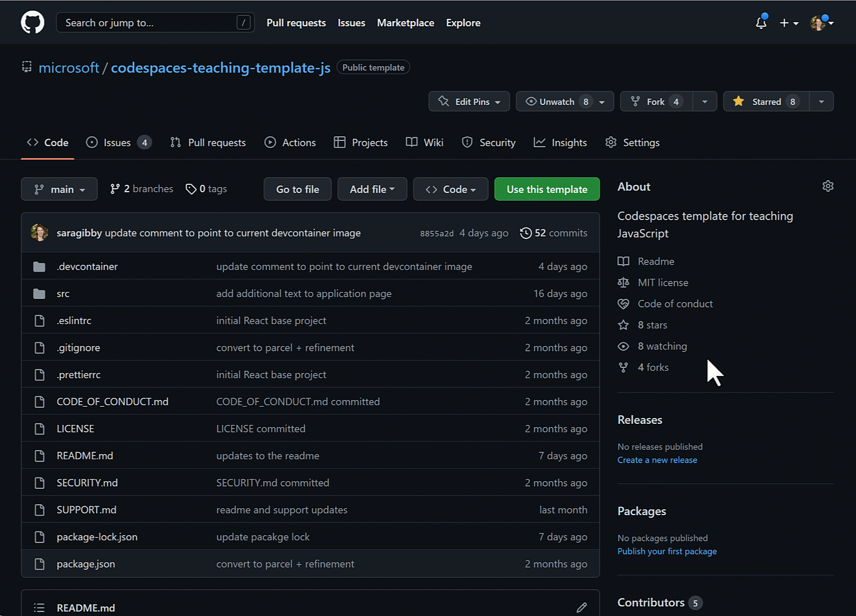Open the 52 commits history link

tap(554, 233)
